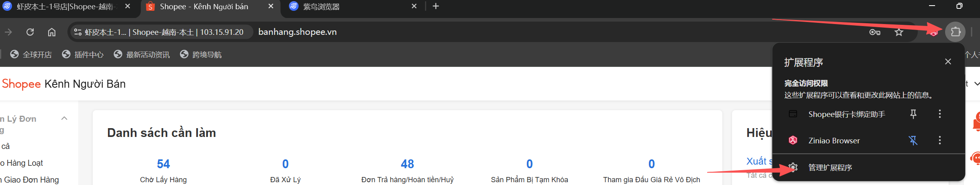Close the Shopee - Kênh Người bán tab
The width and height of the screenshot is (980, 185).
pos(271,6)
